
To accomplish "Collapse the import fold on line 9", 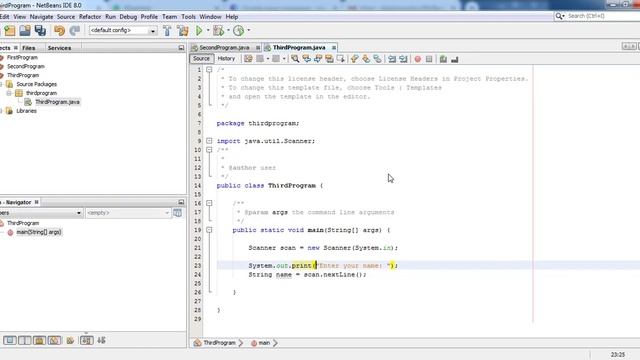I will tap(209, 141).
